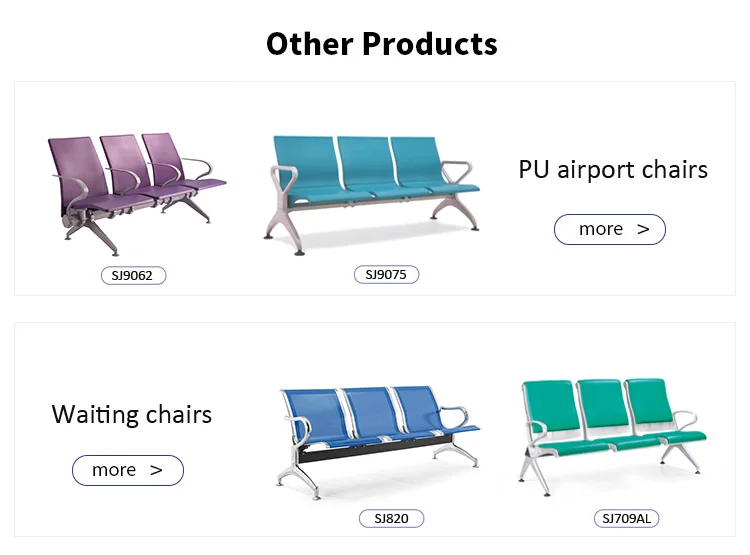This screenshot has width=750, height=555.
Task: Open the 'Waiting chairs' category title
Action: (x=132, y=414)
